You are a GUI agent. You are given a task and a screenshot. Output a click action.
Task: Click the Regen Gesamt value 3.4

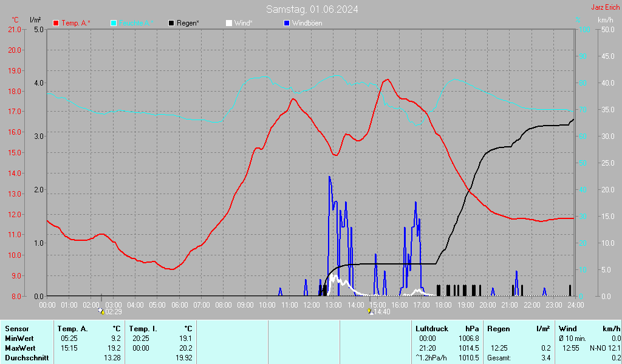[x=545, y=358]
